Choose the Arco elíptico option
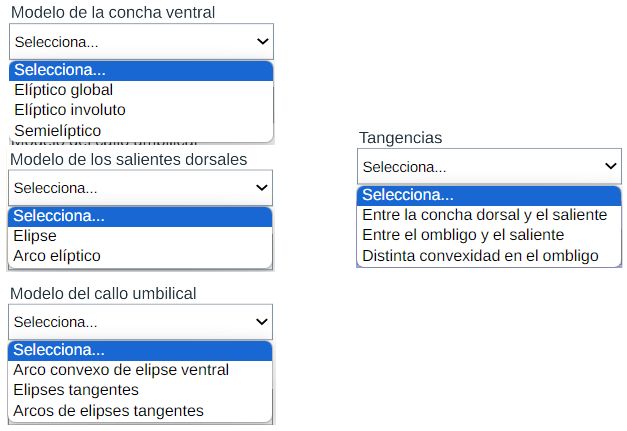627x431 pixels. [x=57, y=256]
